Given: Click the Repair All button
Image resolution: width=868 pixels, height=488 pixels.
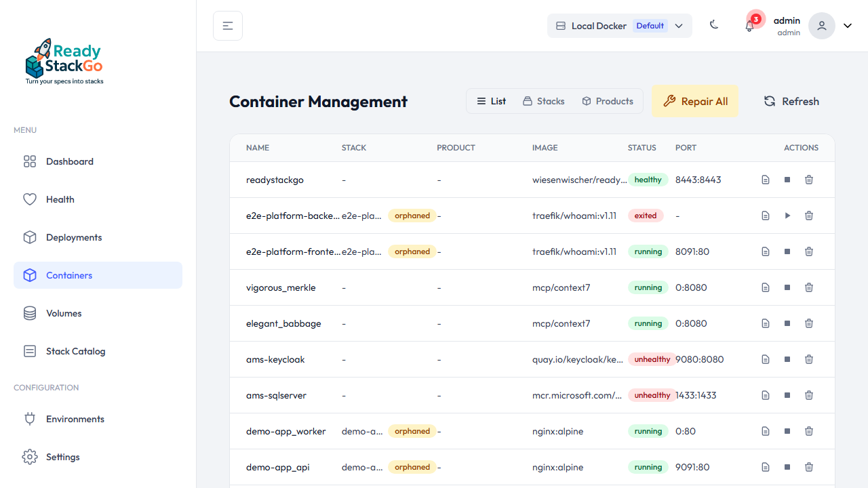Looking at the screenshot, I should tap(696, 100).
